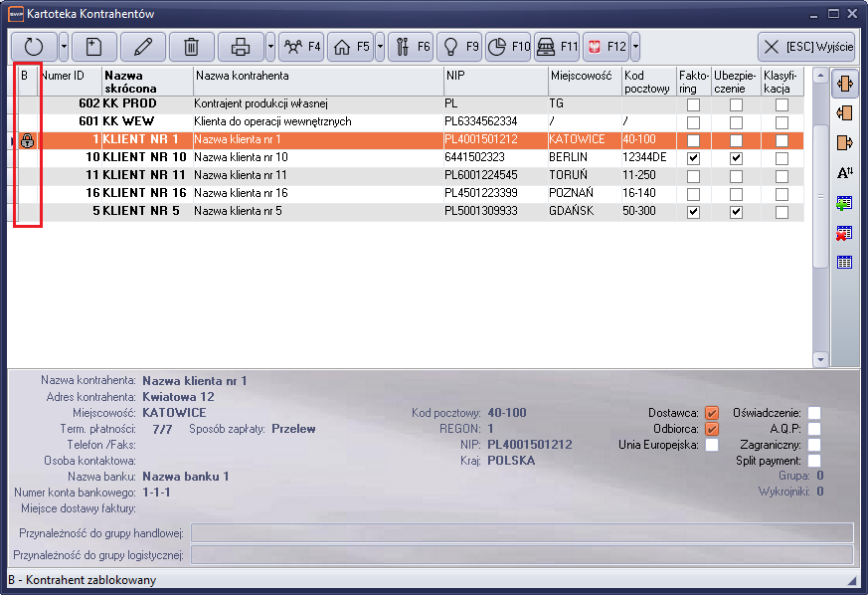Open the dropdown arrow after F12 button
868x595 pixels.
point(635,46)
